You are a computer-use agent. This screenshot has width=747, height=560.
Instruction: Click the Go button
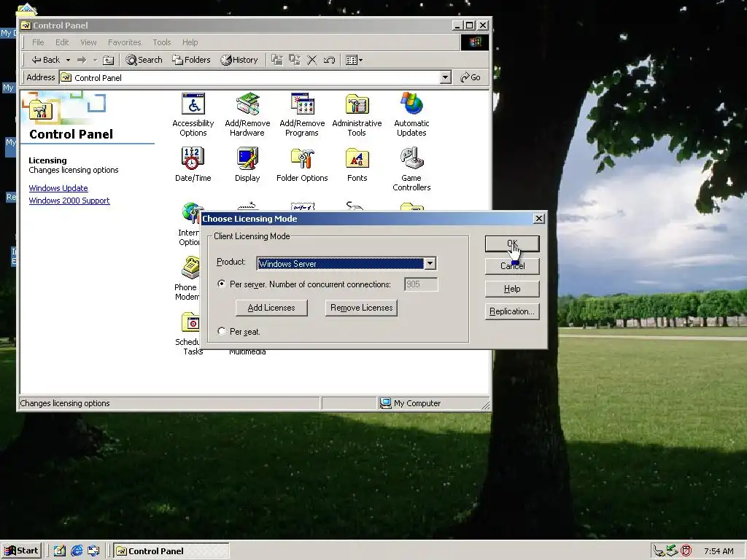click(x=471, y=77)
